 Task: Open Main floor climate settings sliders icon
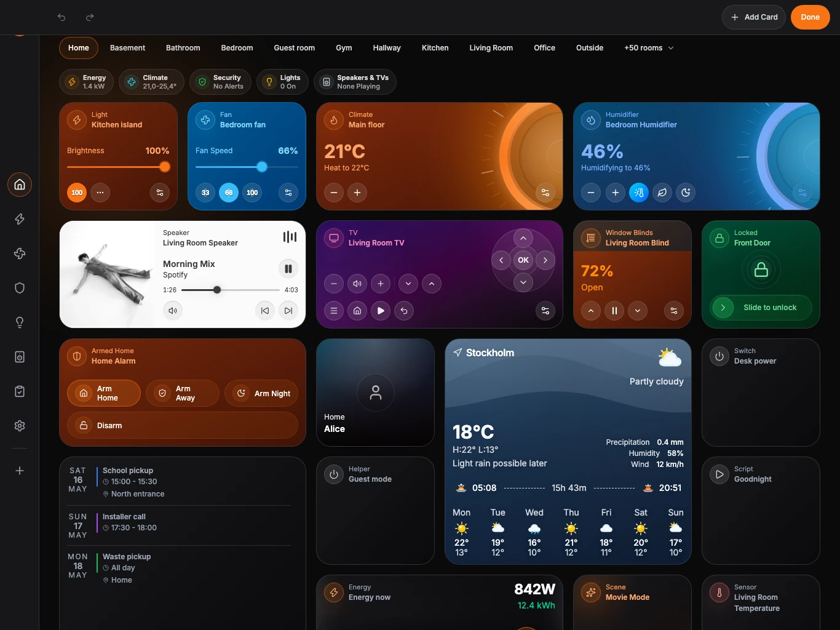[545, 193]
